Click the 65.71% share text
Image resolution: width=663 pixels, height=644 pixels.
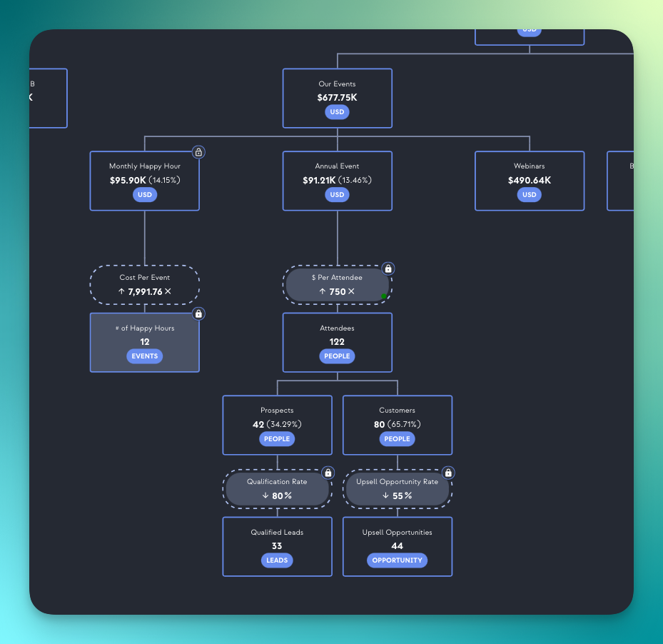[x=404, y=424]
